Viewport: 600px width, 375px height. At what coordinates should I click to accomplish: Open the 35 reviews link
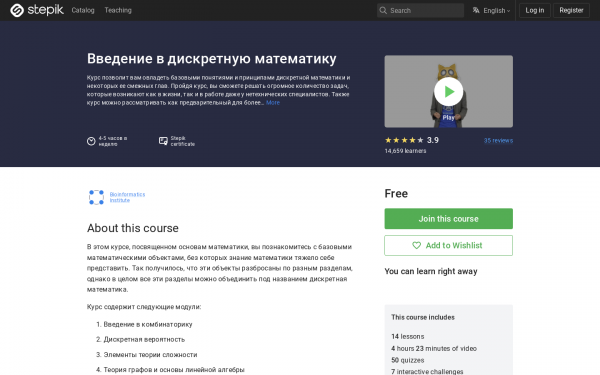click(498, 140)
